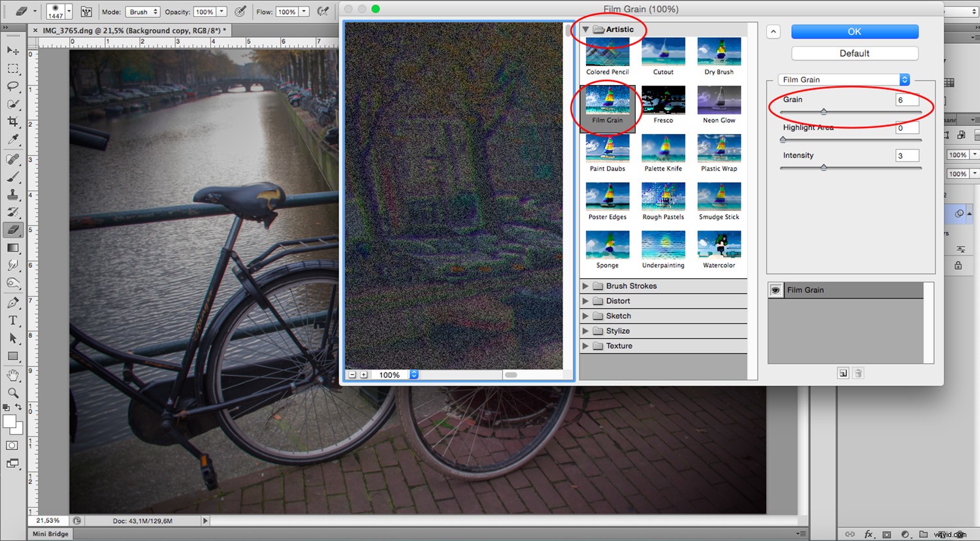This screenshot has height=541, width=980.
Task: Switch to the Mini Bridge tab
Action: tap(50, 534)
